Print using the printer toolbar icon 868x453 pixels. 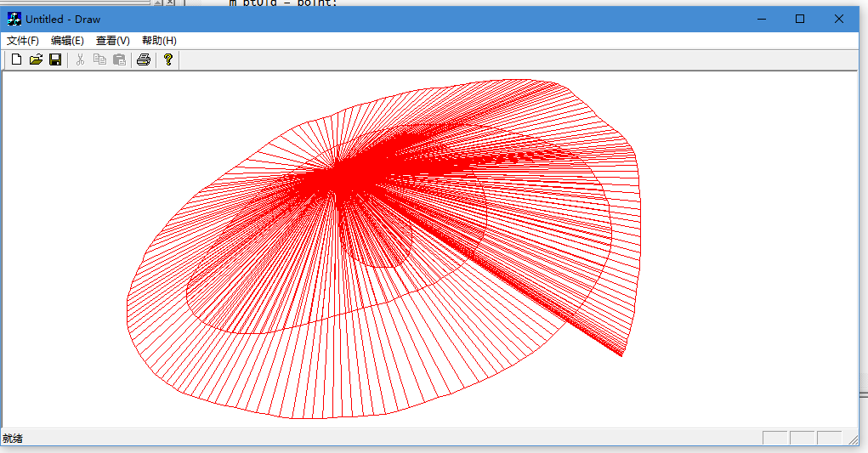click(x=144, y=59)
